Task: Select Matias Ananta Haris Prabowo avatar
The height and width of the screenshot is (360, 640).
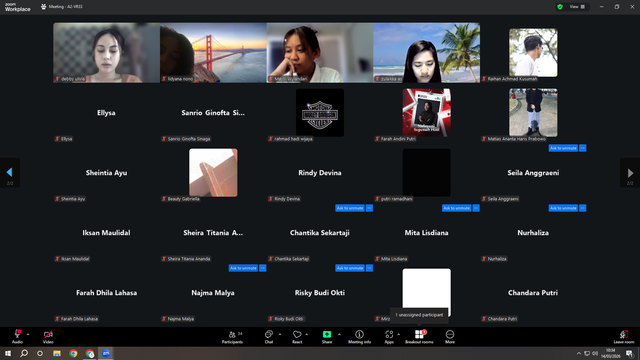Action: click(x=533, y=113)
